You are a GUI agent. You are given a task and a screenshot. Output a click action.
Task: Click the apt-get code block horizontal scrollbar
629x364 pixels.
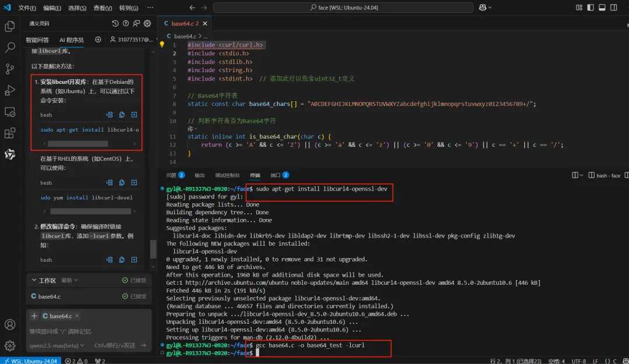[78, 144]
